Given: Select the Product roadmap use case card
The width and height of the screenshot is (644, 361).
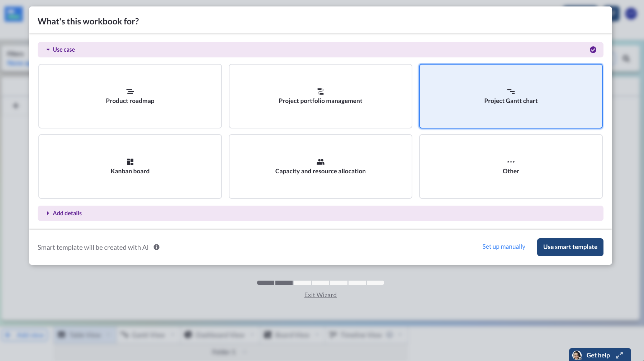Looking at the screenshot, I should tap(130, 96).
